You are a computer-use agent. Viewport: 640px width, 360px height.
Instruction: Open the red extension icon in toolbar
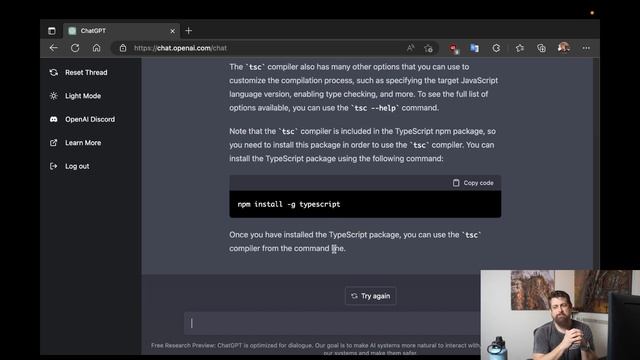click(x=453, y=49)
